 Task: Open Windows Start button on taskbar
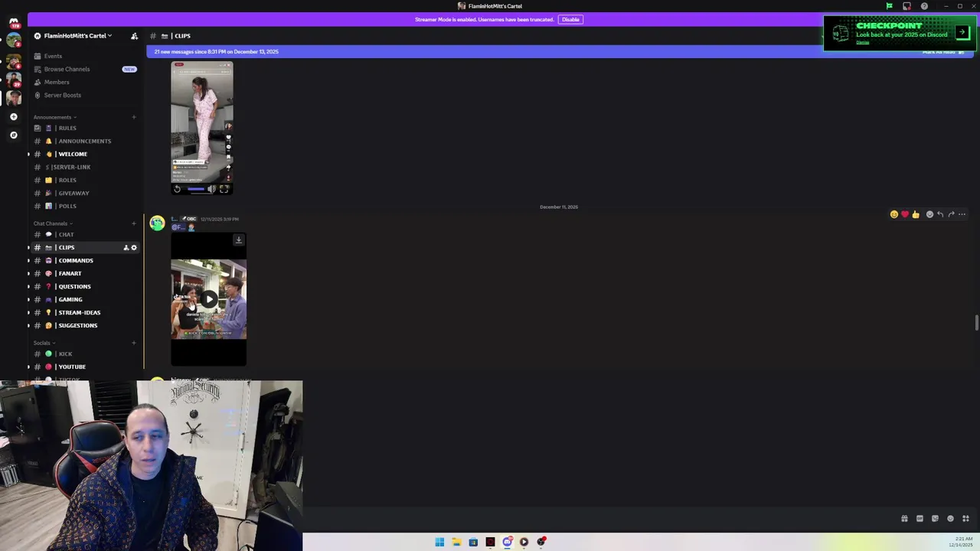coord(439,542)
